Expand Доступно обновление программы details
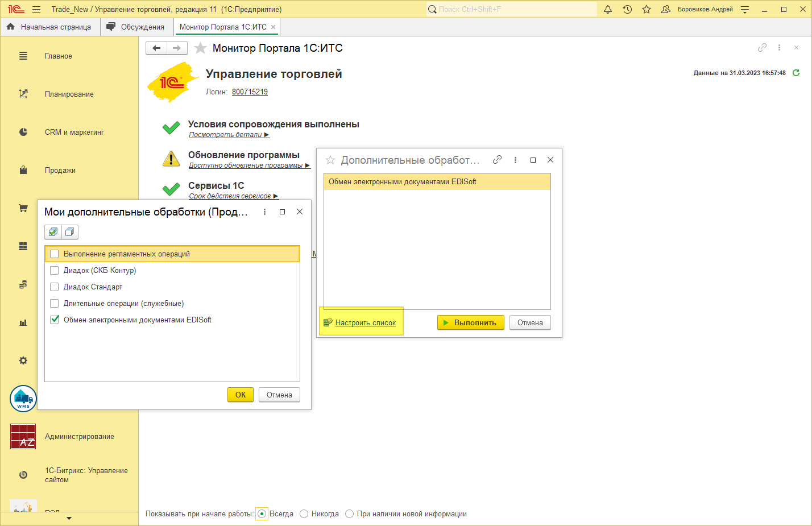 249,165
